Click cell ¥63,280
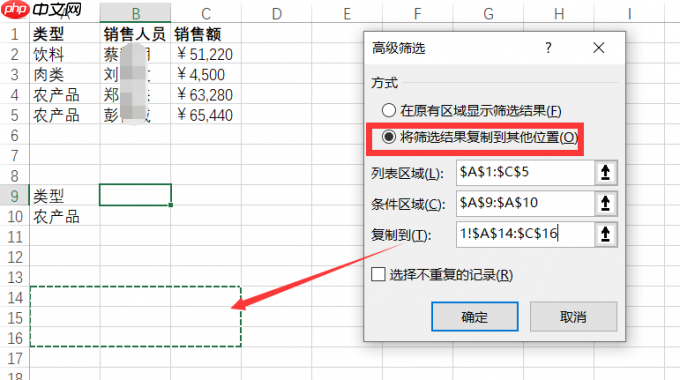680x380 pixels. pos(206,95)
